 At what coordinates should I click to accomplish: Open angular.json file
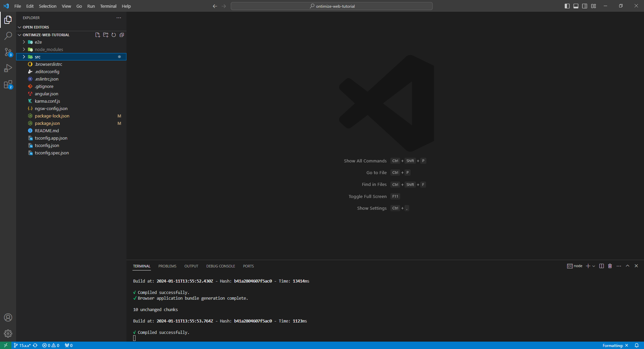coord(71,94)
